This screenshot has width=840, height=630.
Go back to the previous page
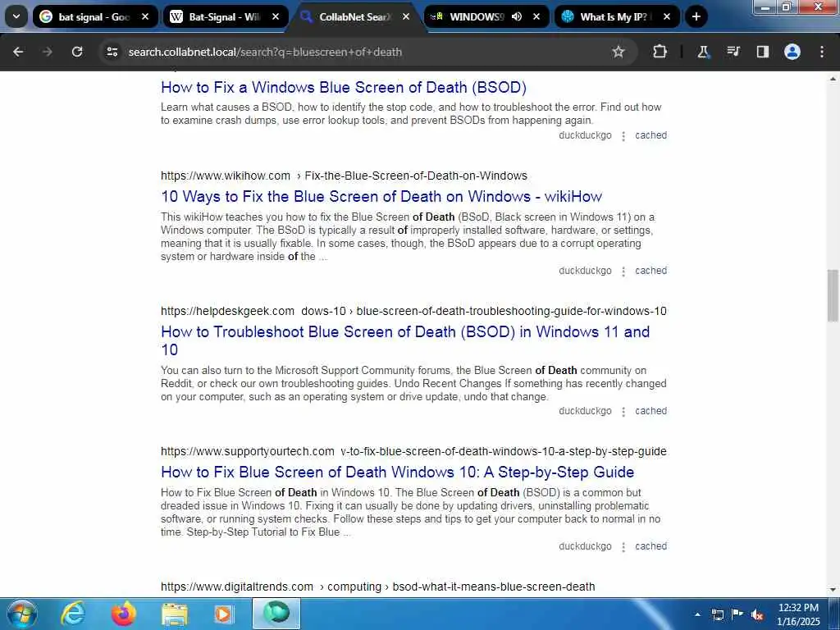click(x=18, y=52)
